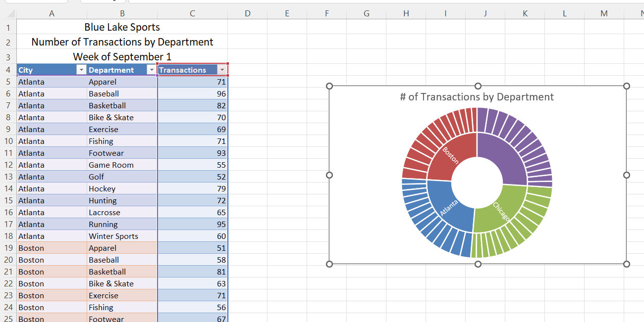The image size is (644, 322).
Task: Select the 'Winter Sports' department cell
Action: point(122,236)
